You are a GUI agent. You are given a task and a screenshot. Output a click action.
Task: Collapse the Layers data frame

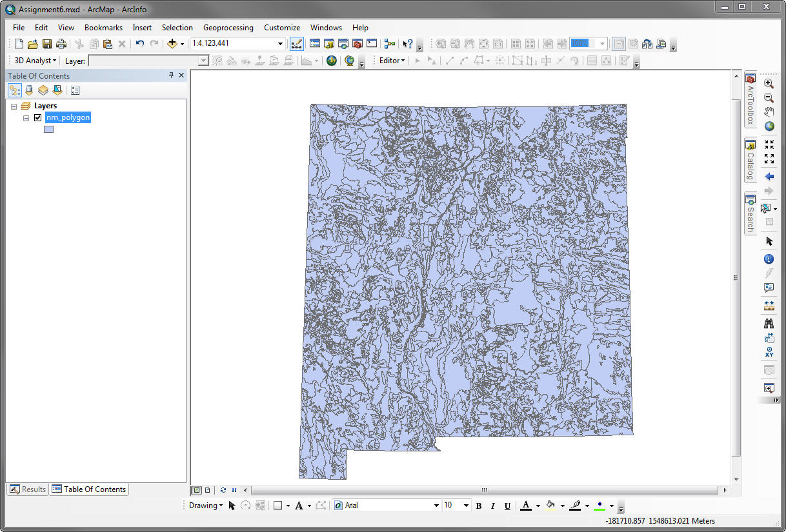pos(14,106)
